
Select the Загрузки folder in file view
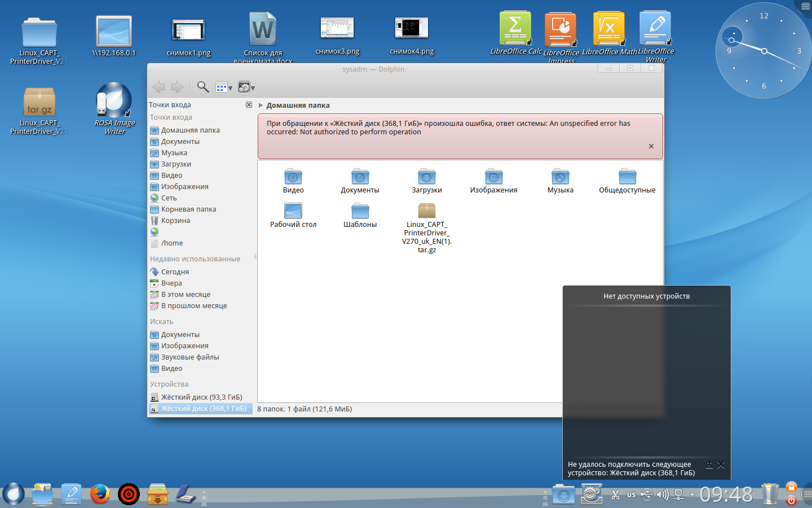tap(427, 181)
